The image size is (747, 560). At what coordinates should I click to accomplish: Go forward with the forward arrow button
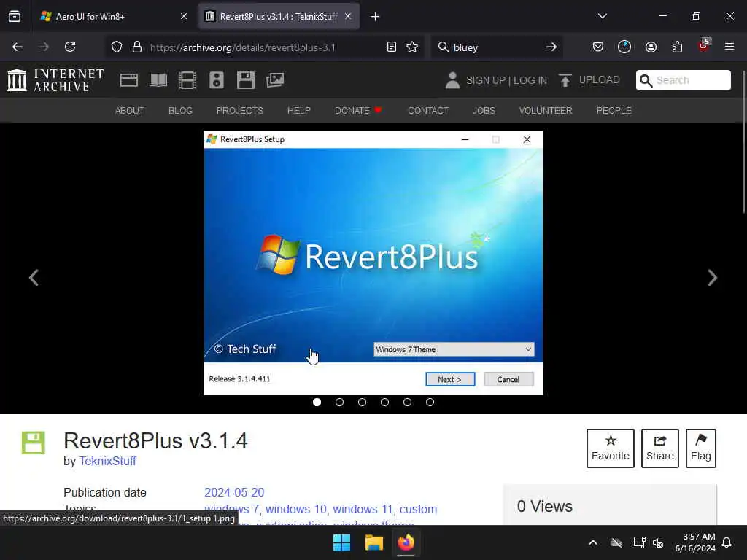point(44,47)
